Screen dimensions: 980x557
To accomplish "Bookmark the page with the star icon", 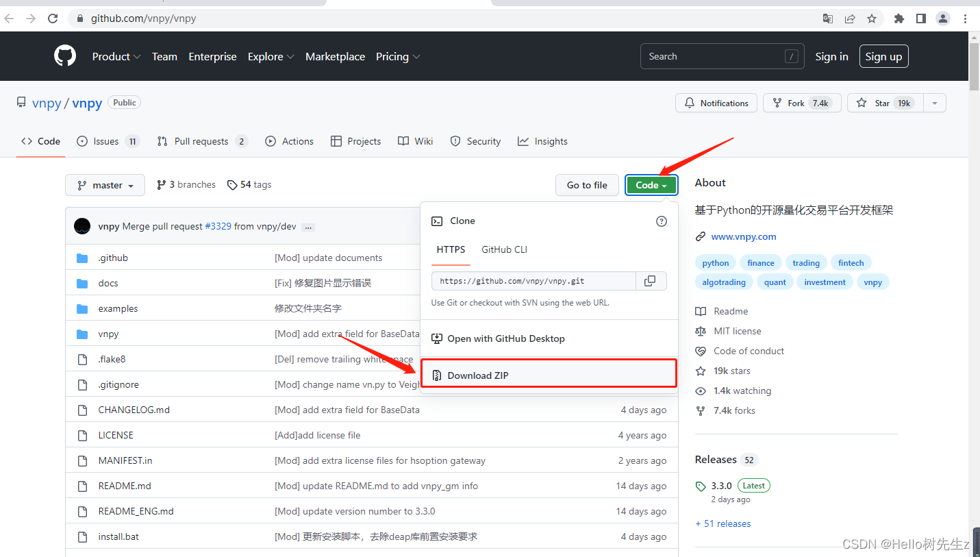I will [x=872, y=18].
